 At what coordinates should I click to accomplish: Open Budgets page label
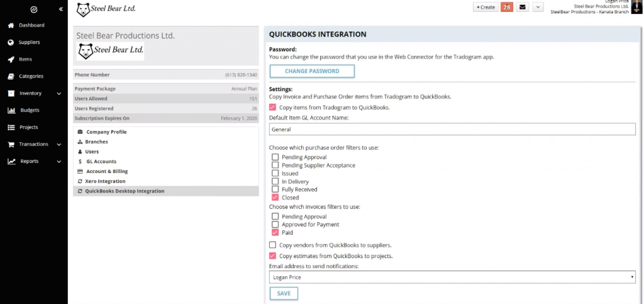pyautogui.click(x=30, y=111)
